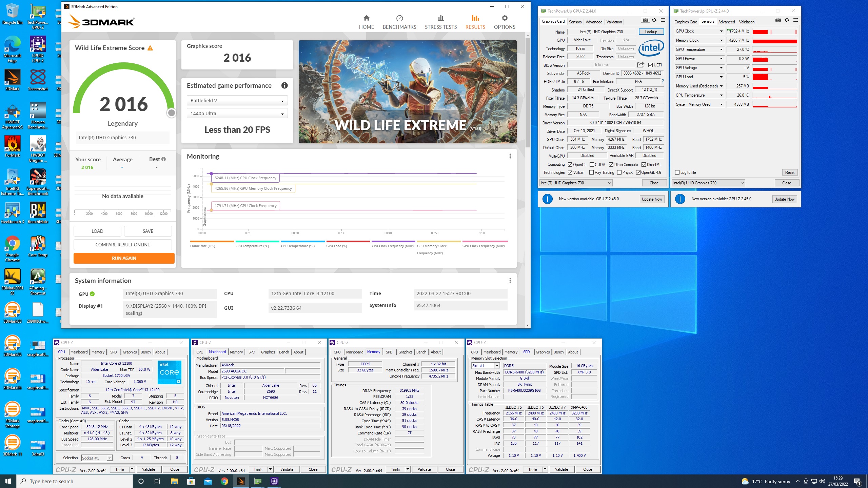This screenshot has width=868, height=488.
Task: Enable Log to file checkbox
Action: pos(677,172)
